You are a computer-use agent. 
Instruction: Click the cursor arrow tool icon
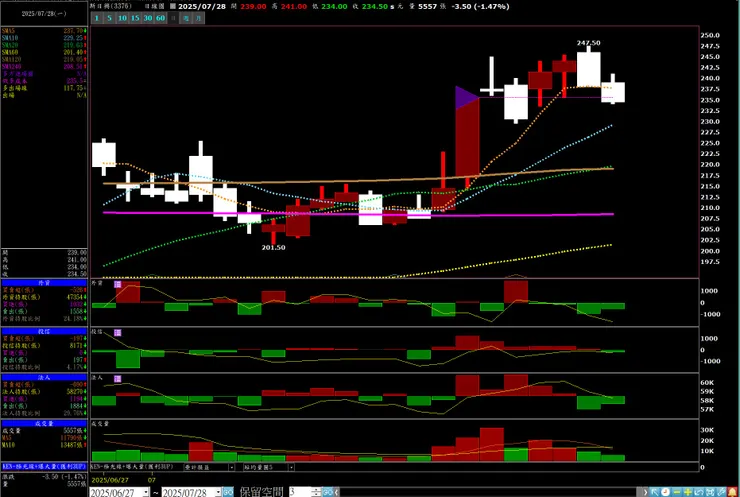tap(655, 492)
